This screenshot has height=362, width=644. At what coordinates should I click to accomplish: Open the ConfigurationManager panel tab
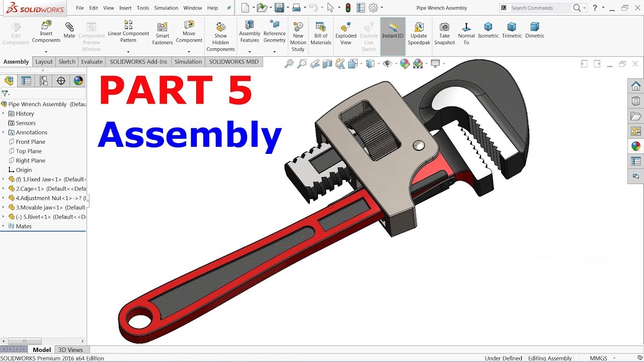pyautogui.click(x=44, y=81)
